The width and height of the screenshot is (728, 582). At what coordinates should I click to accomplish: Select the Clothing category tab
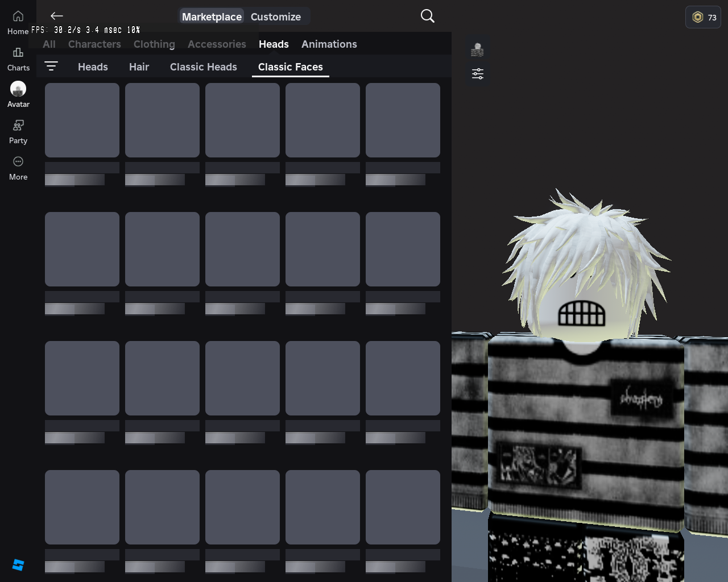tap(154, 44)
